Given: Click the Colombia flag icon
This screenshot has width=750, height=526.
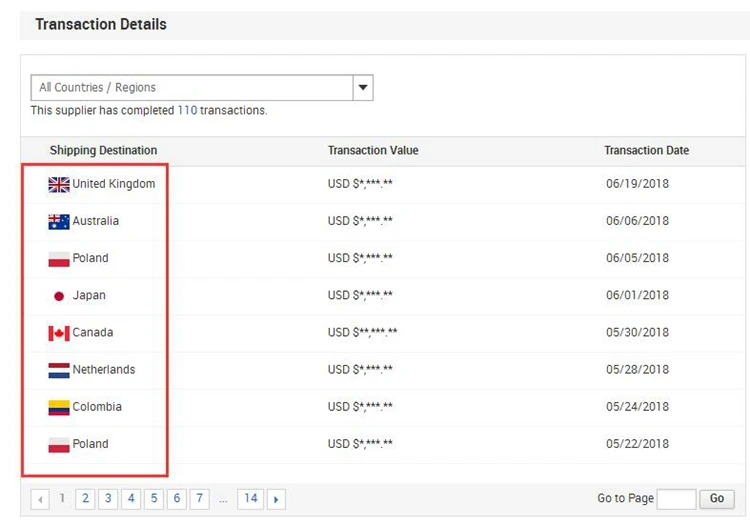Looking at the screenshot, I should [58, 407].
